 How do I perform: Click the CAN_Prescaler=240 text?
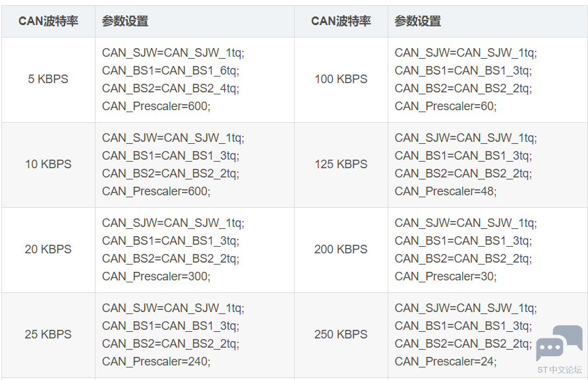click(156, 362)
